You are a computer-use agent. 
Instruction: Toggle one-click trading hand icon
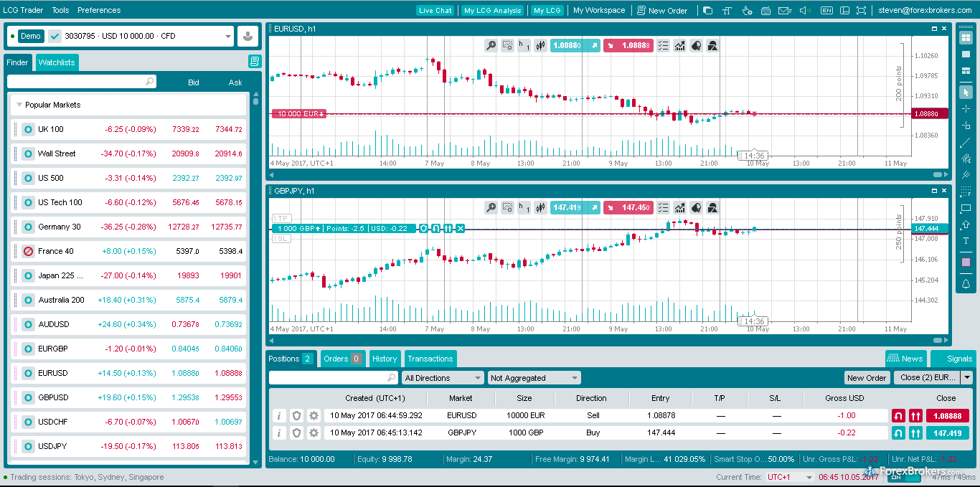(748, 10)
